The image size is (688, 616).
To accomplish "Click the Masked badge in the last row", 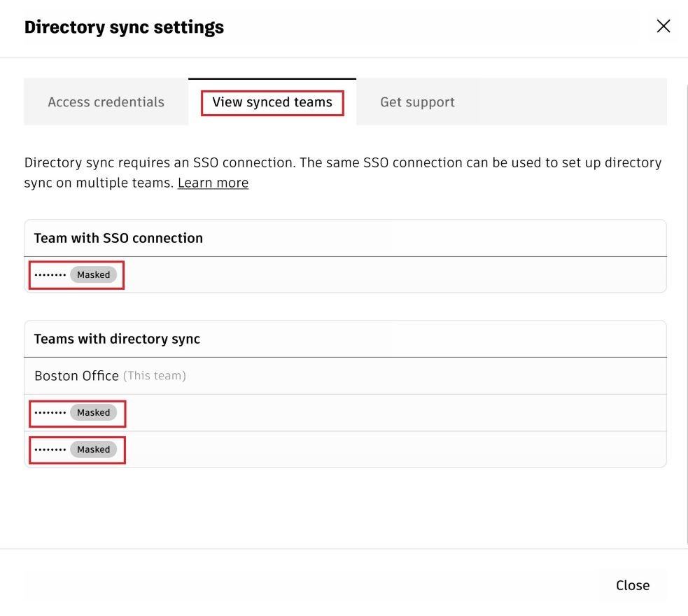I will [x=93, y=449].
